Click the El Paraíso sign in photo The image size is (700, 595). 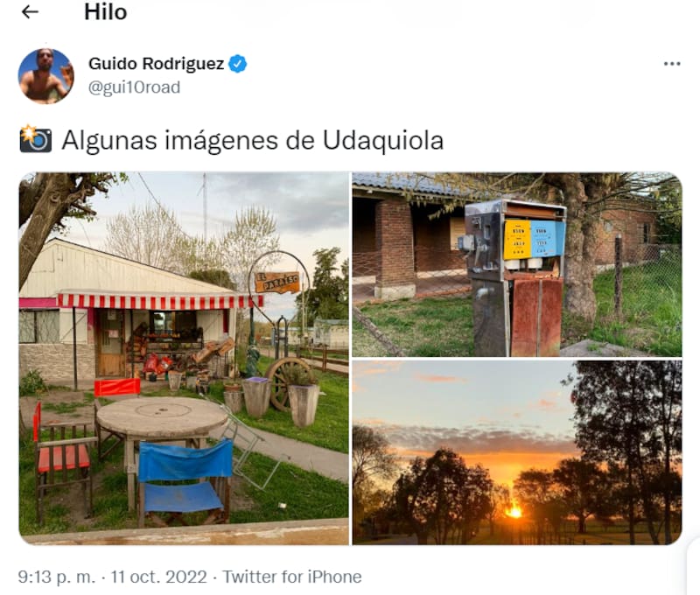tap(277, 282)
